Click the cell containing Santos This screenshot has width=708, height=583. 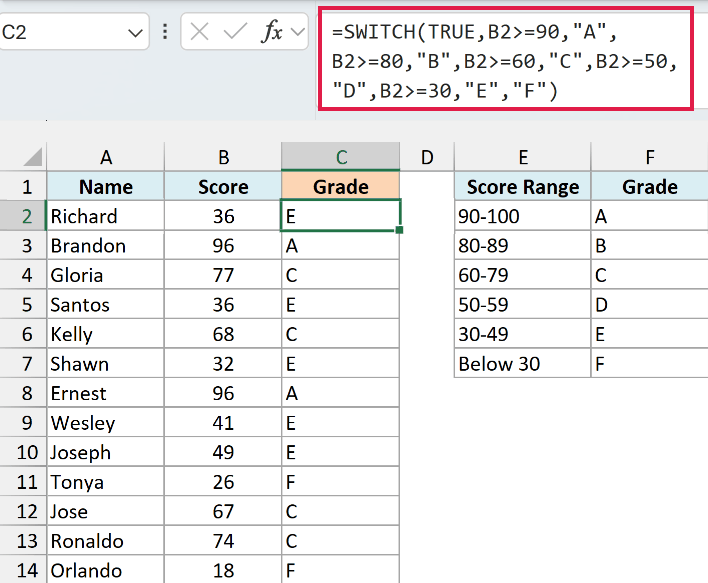pyautogui.click(x=106, y=304)
